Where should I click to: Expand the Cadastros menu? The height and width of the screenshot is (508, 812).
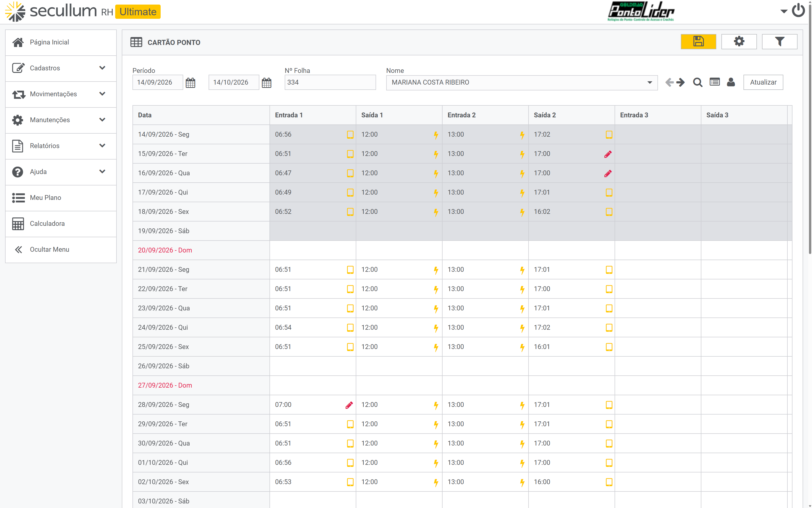click(x=61, y=68)
